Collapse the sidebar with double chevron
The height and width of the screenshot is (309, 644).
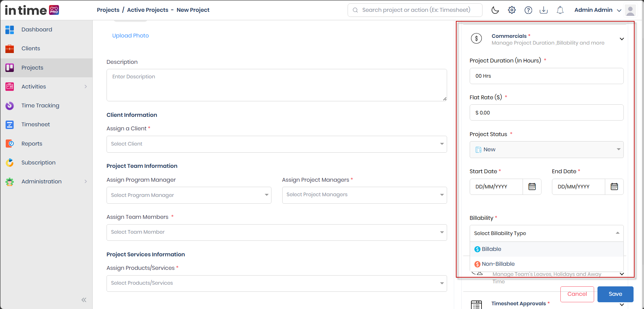click(84, 300)
